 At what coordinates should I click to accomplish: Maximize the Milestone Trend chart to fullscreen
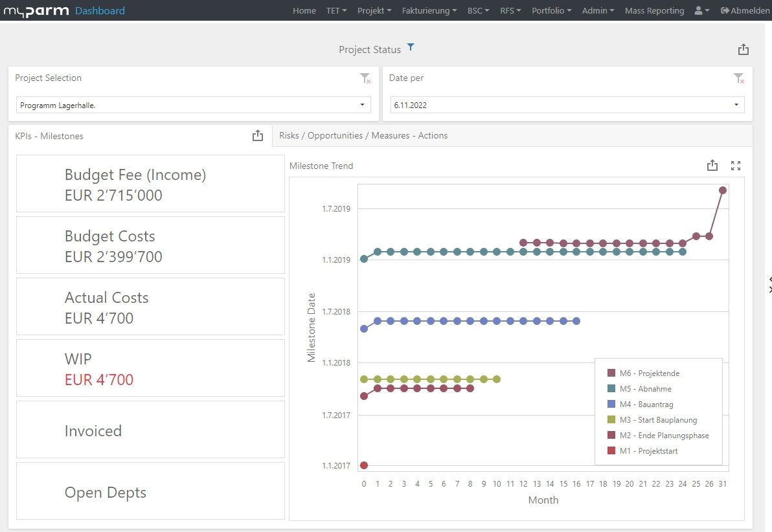tap(735, 166)
